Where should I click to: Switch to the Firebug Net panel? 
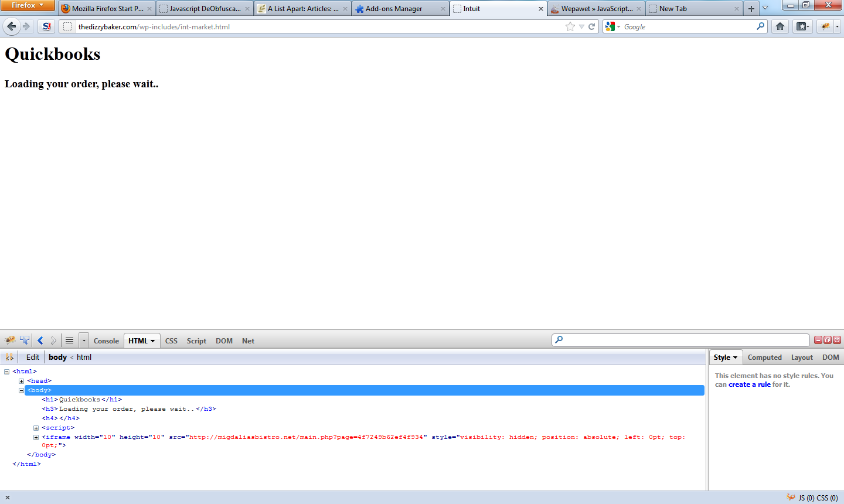[248, 341]
